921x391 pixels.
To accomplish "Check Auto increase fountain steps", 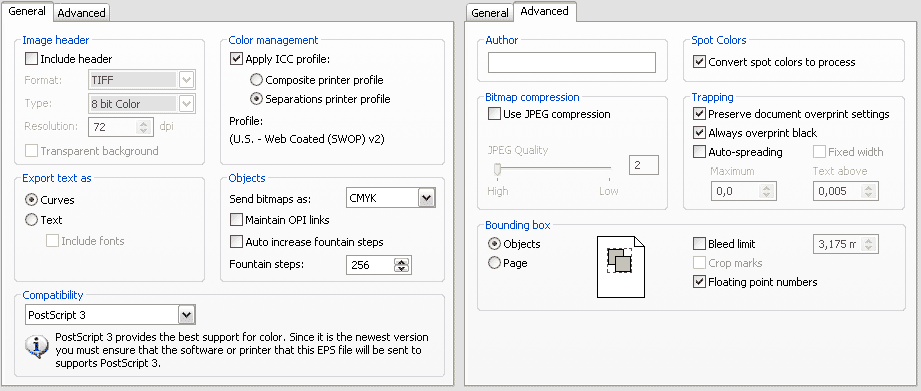I will [236, 241].
